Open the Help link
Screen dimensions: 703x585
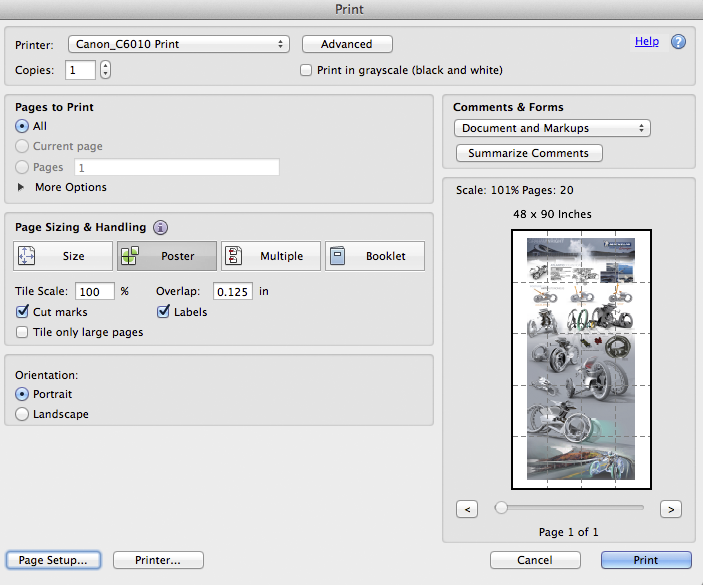tap(646, 41)
